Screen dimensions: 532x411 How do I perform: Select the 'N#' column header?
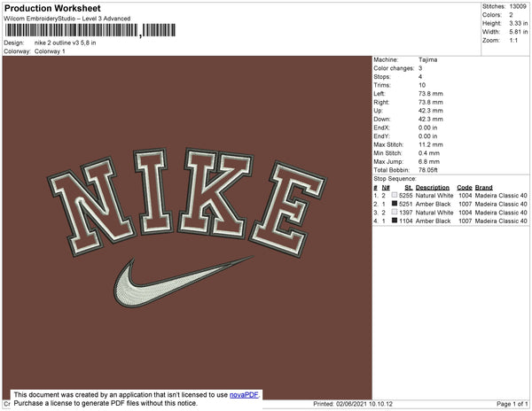[386, 188]
